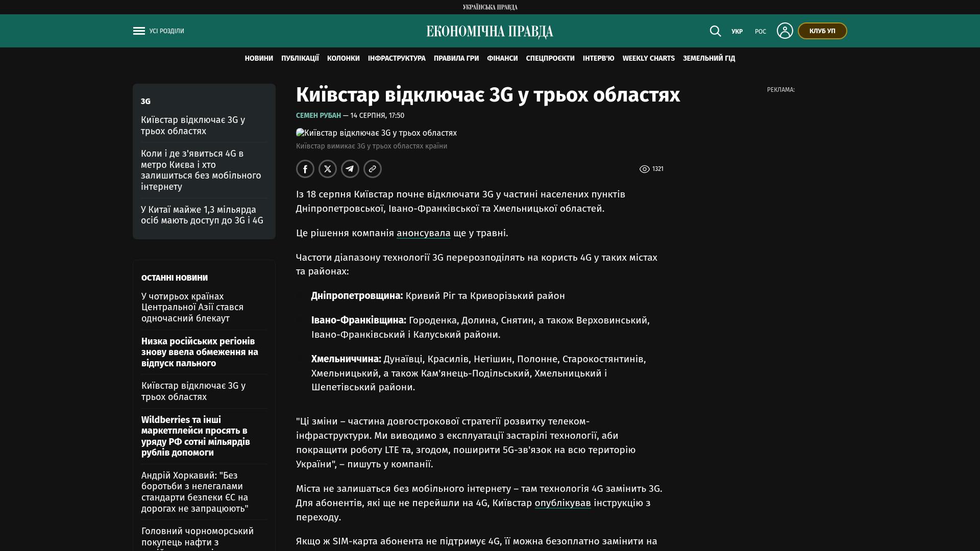Click the date 14 серпня, 17:50
Screen dimensions: 980x551
click(377, 116)
